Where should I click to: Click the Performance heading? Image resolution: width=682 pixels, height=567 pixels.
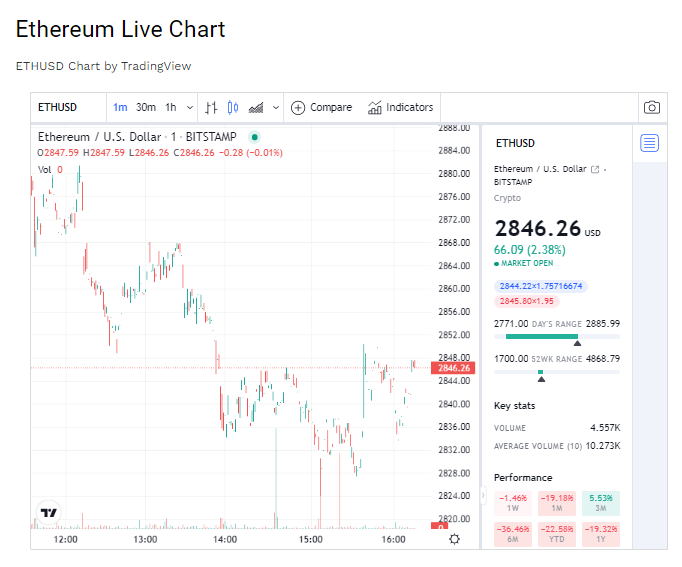click(523, 477)
